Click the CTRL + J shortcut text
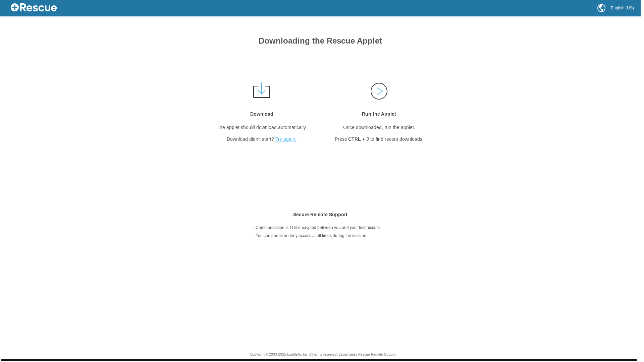The height and width of the screenshot is (362, 644). coord(359,139)
